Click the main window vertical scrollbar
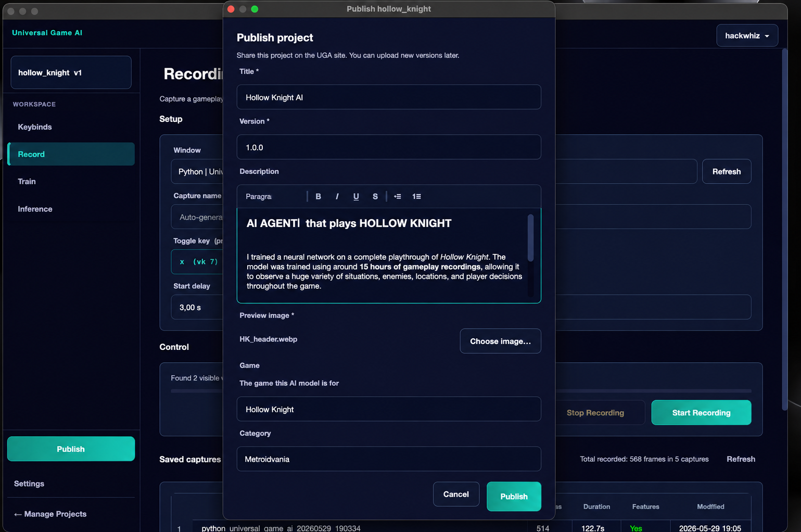The image size is (801, 532). tap(785, 229)
